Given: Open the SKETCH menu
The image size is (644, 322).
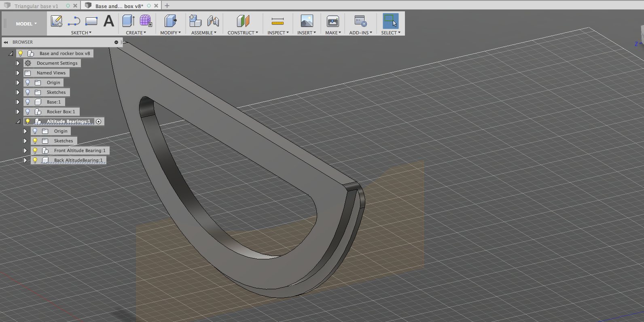Looking at the screenshot, I should click(81, 33).
